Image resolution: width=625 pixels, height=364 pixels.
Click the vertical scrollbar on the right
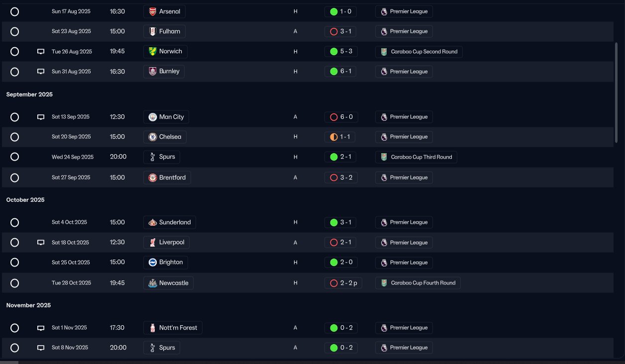pyautogui.click(x=617, y=93)
